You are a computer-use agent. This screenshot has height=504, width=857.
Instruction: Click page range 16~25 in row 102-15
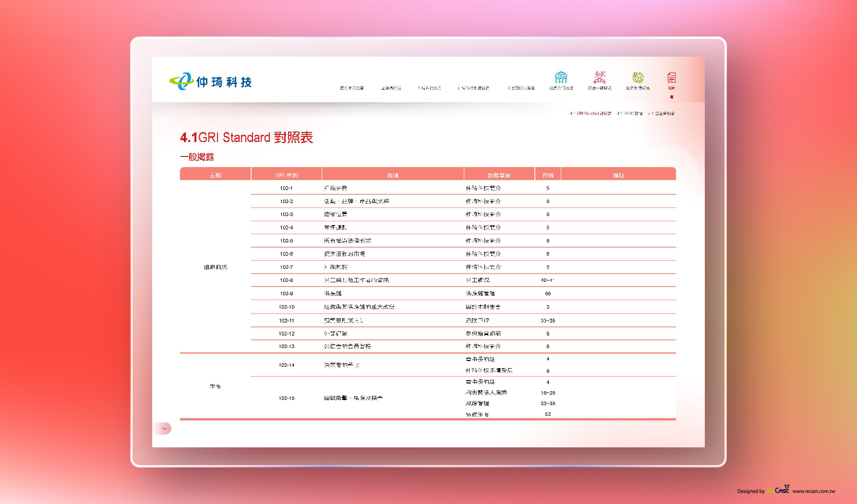pyautogui.click(x=548, y=393)
